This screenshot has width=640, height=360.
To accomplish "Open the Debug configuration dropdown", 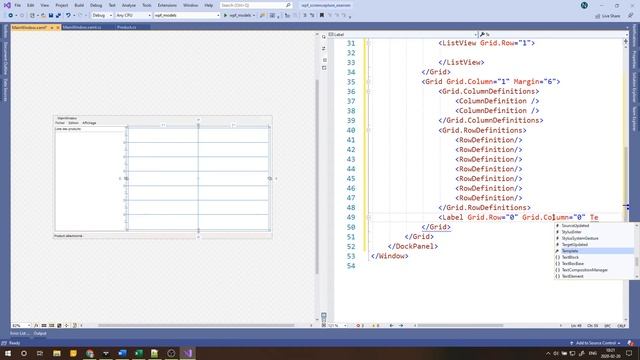I will click(x=102, y=15).
